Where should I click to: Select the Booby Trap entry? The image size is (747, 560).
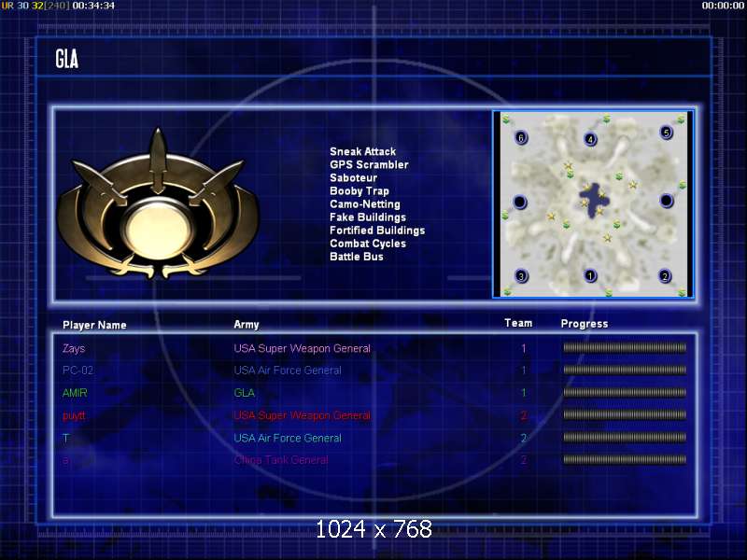[x=359, y=191]
